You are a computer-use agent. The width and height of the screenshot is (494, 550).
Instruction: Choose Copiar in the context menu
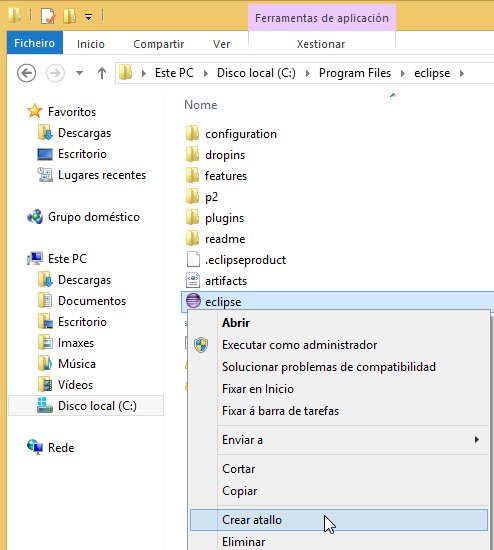tap(239, 491)
